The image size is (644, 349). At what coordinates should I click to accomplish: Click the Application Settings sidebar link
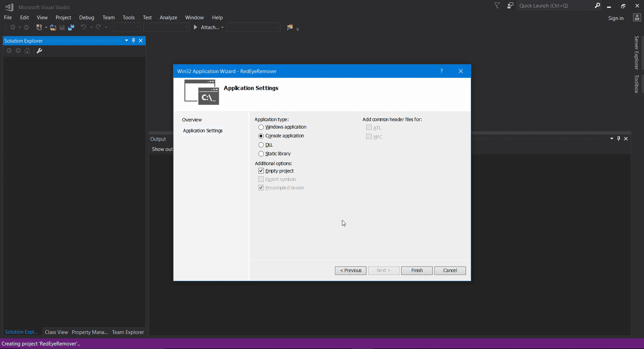pos(203,130)
